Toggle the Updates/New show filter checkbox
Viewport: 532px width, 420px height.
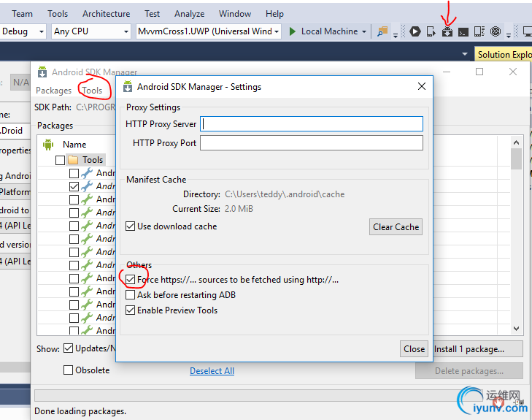pos(68,348)
